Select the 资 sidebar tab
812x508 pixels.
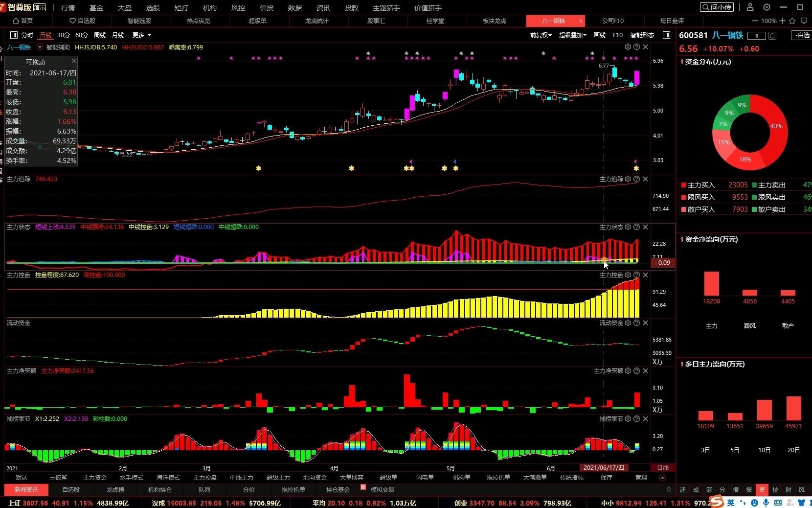click(x=762, y=489)
